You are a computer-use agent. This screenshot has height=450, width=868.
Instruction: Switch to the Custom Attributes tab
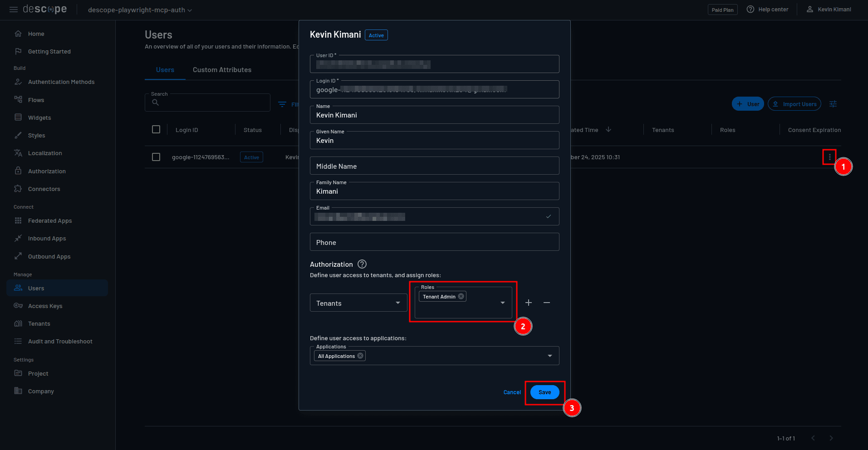(x=222, y=70)
